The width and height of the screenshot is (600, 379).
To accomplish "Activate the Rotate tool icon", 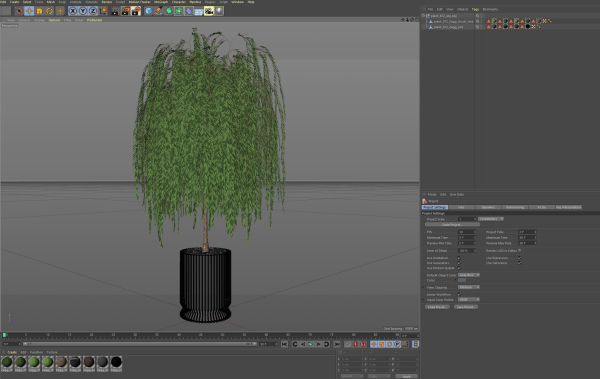I will pos(50,11).
